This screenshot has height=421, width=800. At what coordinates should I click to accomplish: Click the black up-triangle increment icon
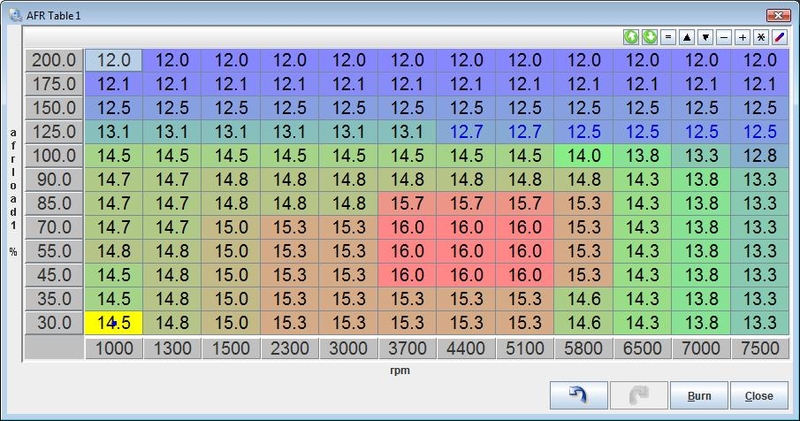687,37
